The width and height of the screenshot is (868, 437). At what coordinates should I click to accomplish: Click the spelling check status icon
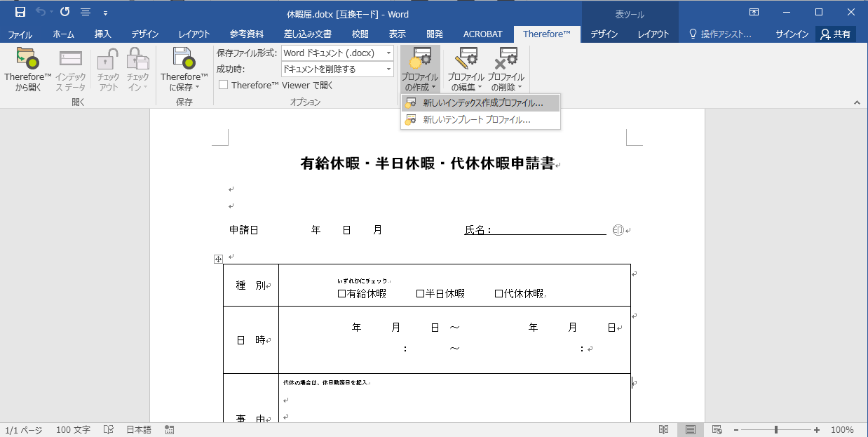(109, 430)
